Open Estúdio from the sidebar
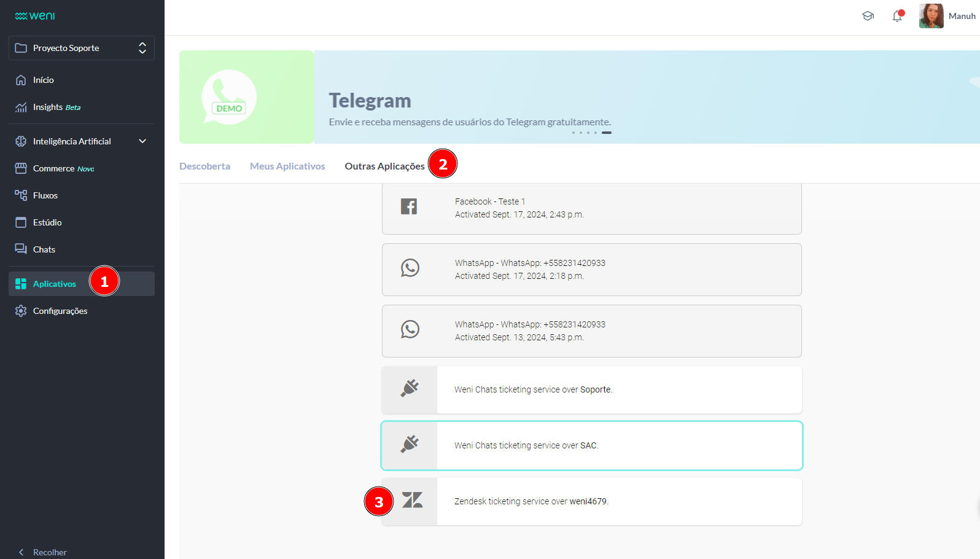 point(47,222)
